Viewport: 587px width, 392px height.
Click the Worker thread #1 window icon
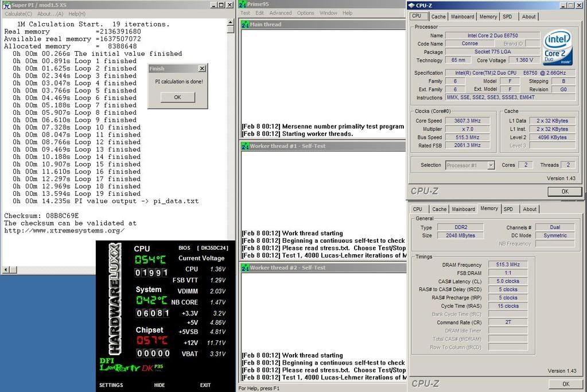click(245, 146)
